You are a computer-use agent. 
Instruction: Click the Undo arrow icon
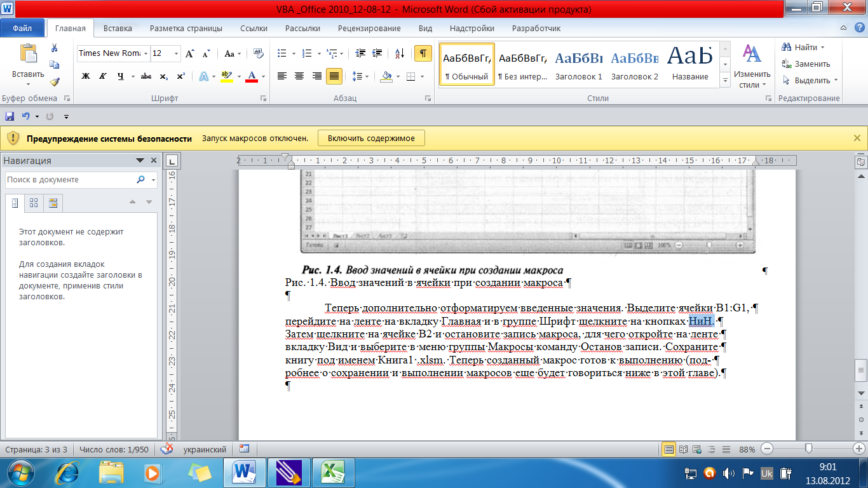coord(26,116)
